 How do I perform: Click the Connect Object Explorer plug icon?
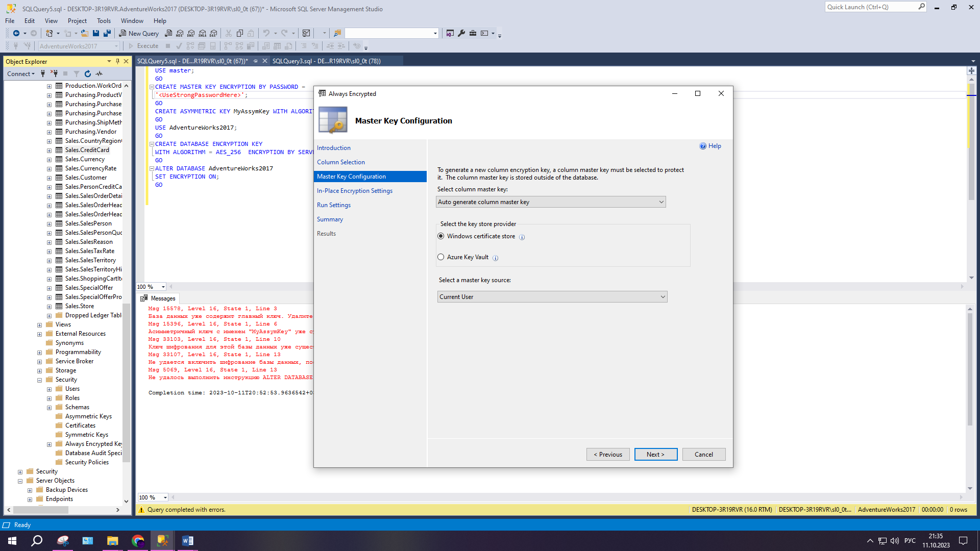[43, 73]
